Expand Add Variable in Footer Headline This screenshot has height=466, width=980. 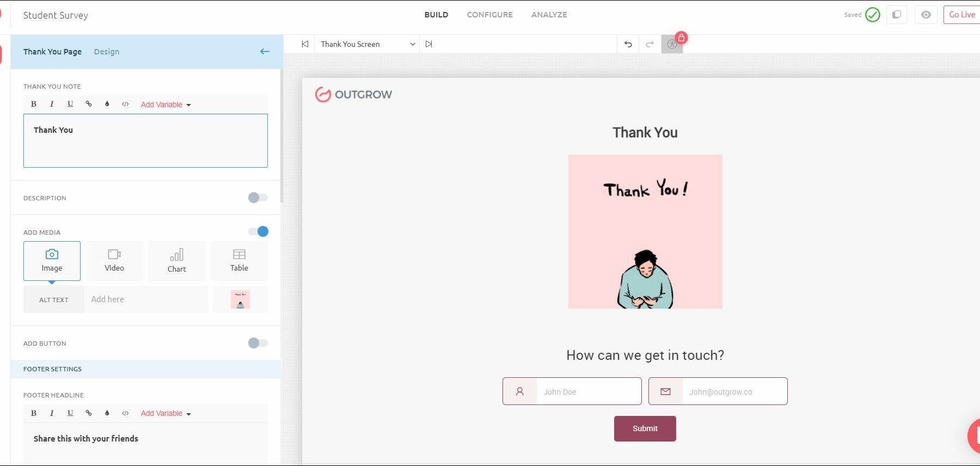click(166, 413)
